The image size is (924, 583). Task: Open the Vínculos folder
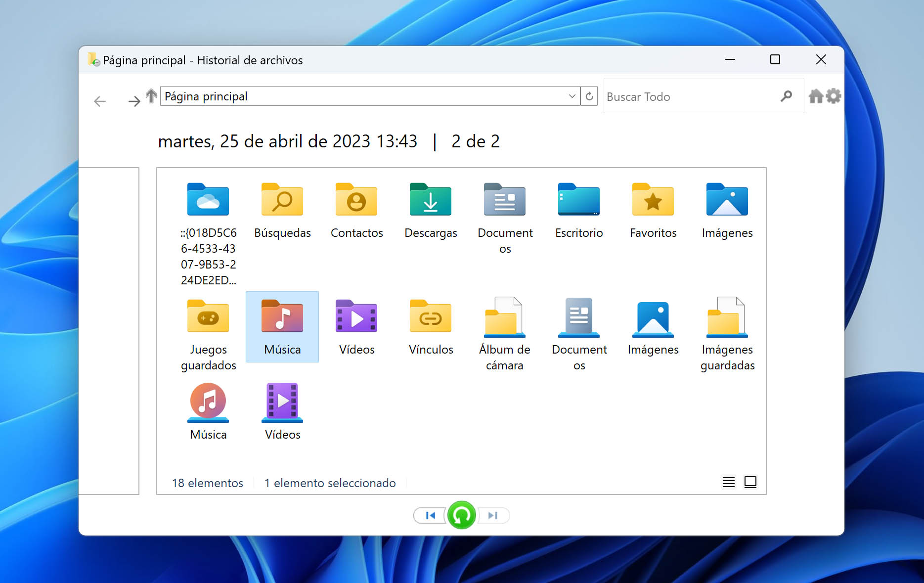click(431, 317)
